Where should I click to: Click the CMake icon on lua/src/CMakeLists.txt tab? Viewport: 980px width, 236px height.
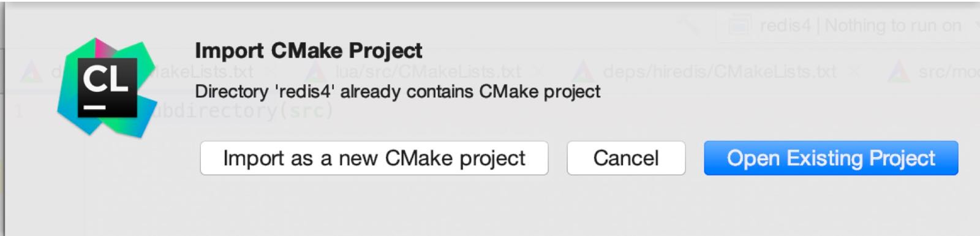316,72
